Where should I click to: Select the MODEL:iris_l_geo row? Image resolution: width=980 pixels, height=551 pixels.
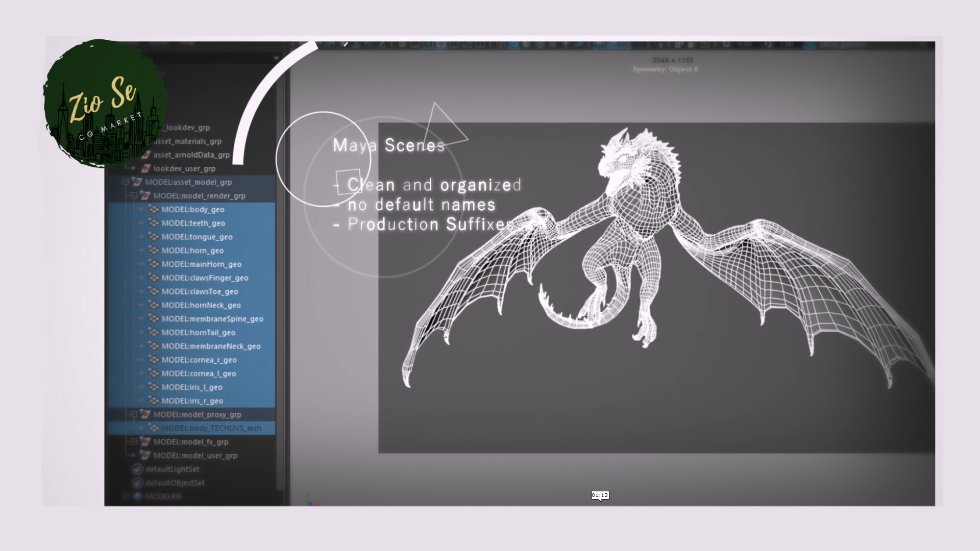pos(191,387)
